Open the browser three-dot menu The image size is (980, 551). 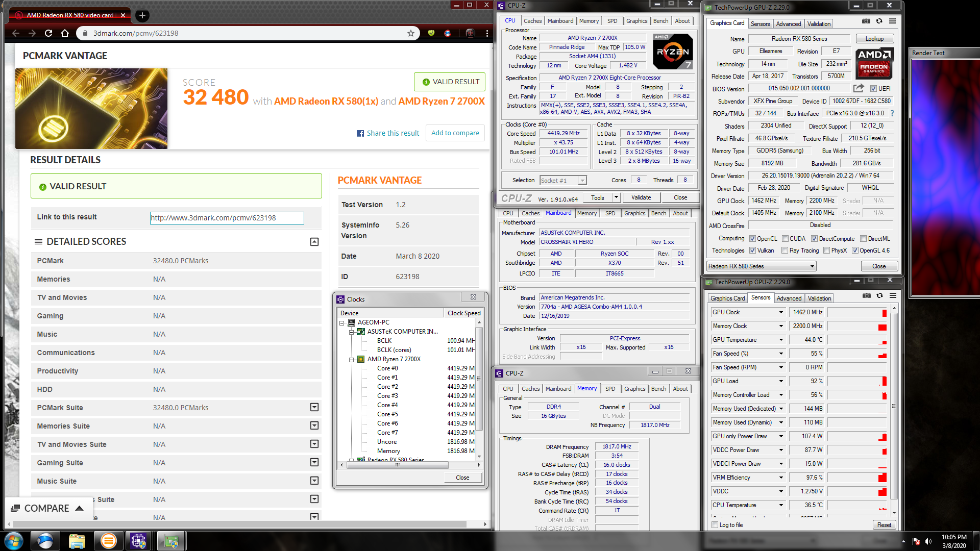[x=487, y=33]
